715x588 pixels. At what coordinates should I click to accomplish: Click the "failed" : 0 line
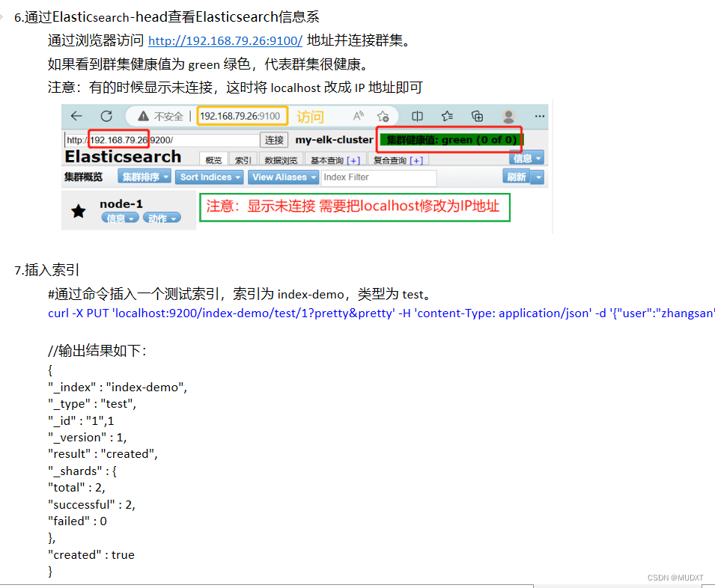click(78, 521)
